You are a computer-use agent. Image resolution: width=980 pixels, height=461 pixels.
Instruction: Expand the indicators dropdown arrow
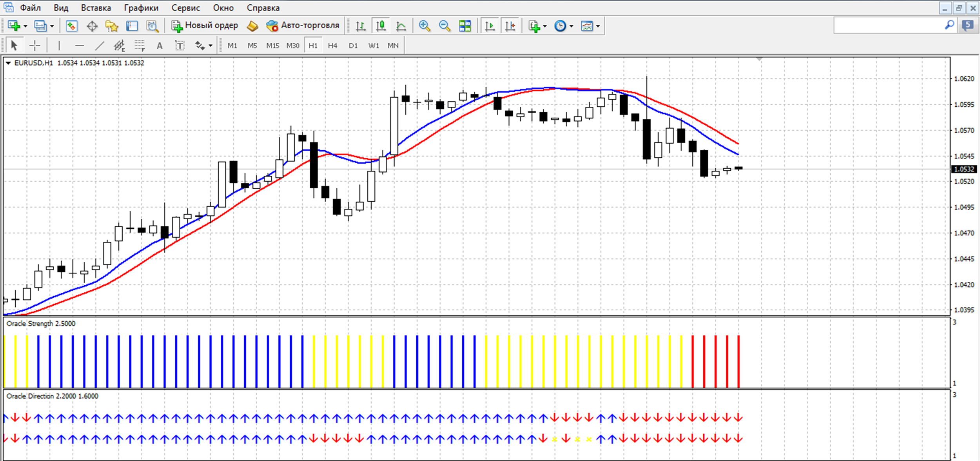[x=545, y=26]
